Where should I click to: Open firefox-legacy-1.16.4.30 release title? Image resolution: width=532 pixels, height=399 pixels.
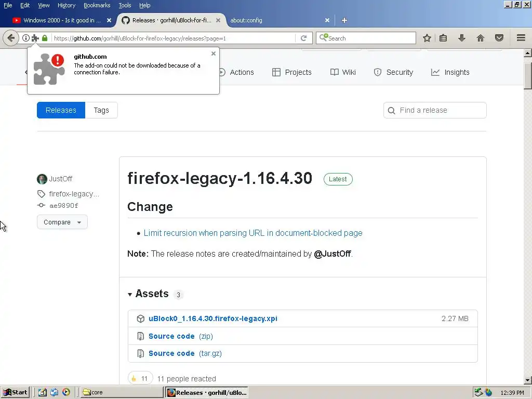[220, 179]
